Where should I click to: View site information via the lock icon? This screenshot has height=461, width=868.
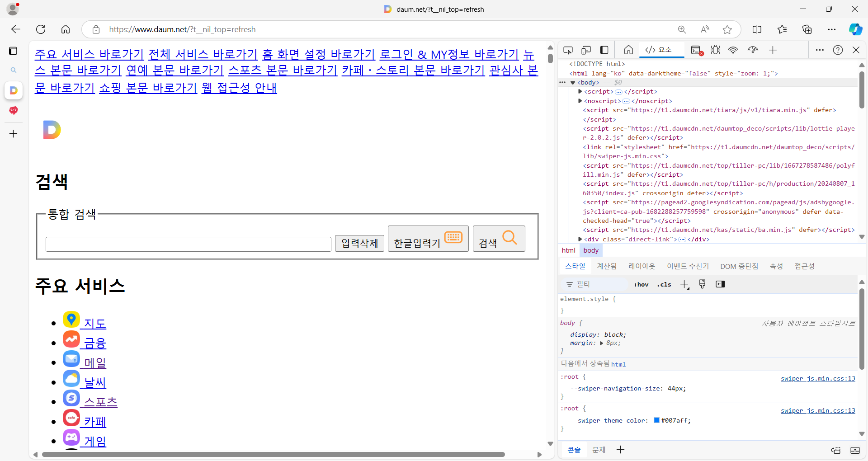click(x=96, y=29)
